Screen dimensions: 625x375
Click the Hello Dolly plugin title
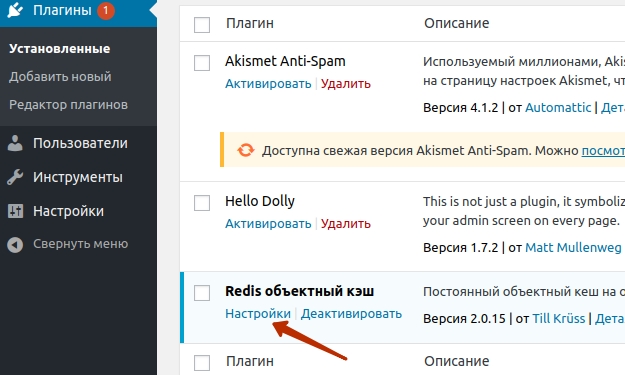point(260,201)
